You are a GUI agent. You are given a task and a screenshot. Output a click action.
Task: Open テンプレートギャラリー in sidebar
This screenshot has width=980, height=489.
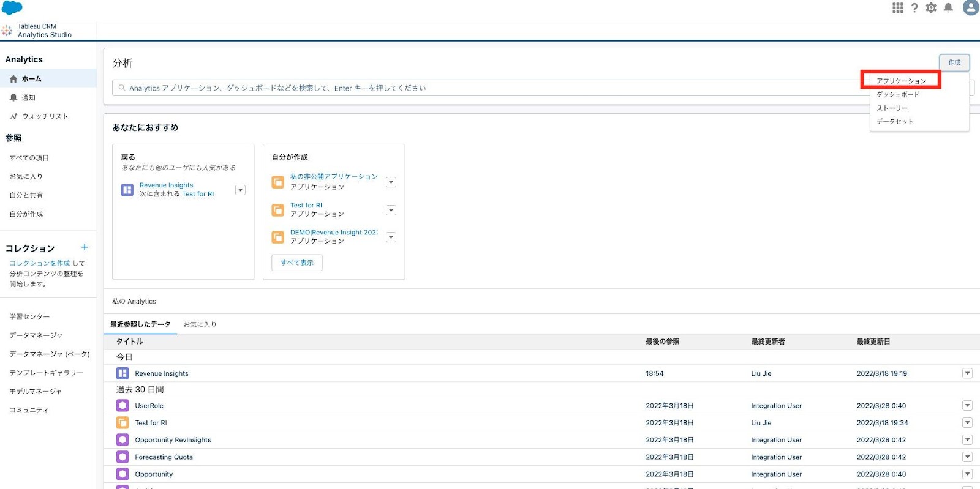pyautogui.click(x=46, y=373)
